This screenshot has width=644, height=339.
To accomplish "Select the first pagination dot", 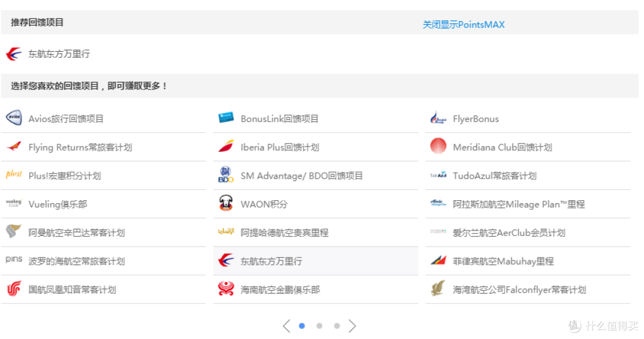I will point(302,326).
